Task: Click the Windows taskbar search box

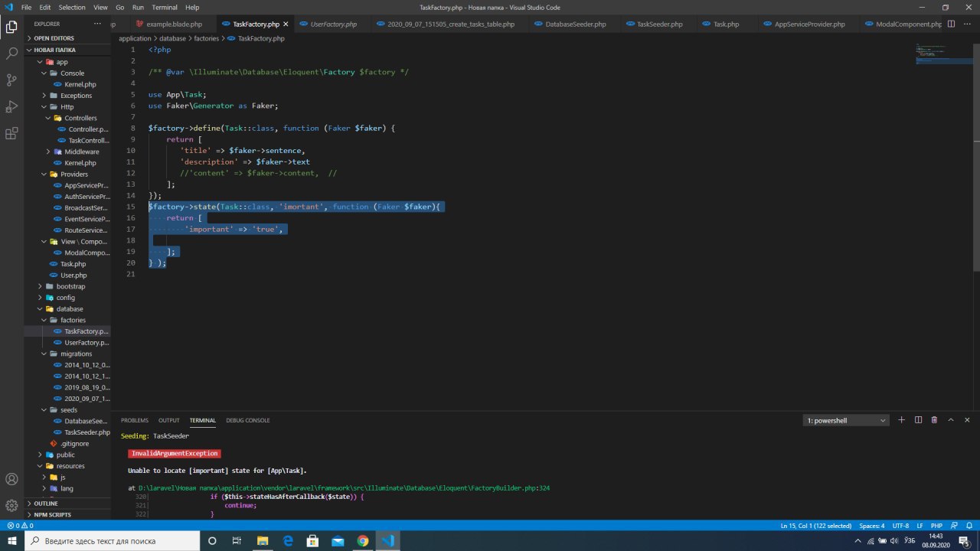Action: (113, 541)
